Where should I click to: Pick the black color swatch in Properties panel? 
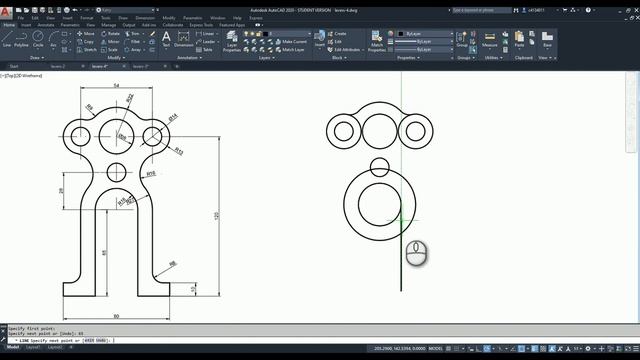click(x=401, y=33)
